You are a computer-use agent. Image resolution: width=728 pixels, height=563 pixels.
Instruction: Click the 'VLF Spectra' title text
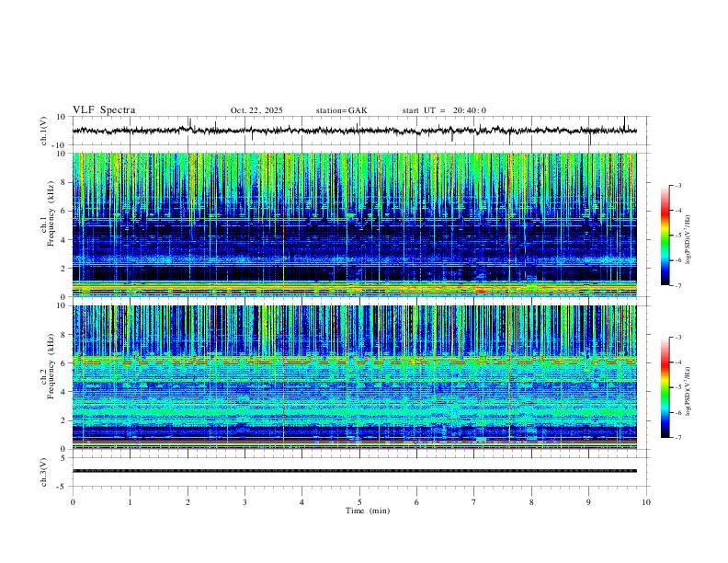[x=104, y=110]
